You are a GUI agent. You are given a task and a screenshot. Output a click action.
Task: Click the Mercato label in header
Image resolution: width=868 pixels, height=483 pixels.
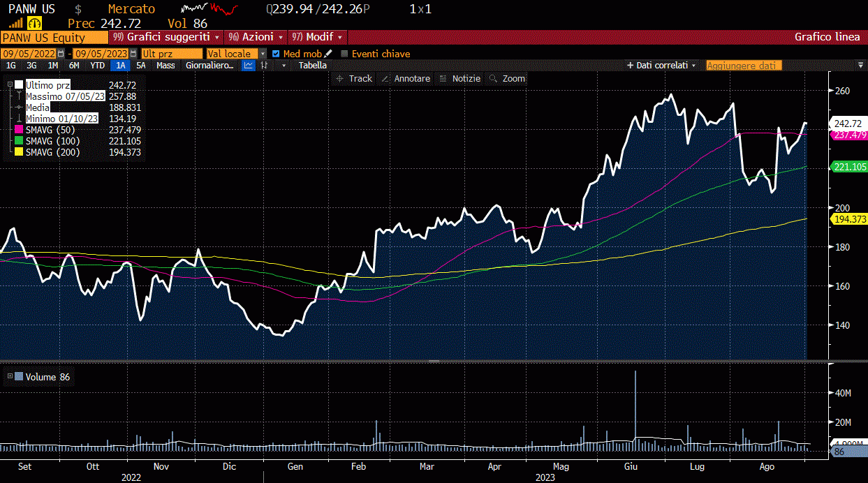click(132, 9)
